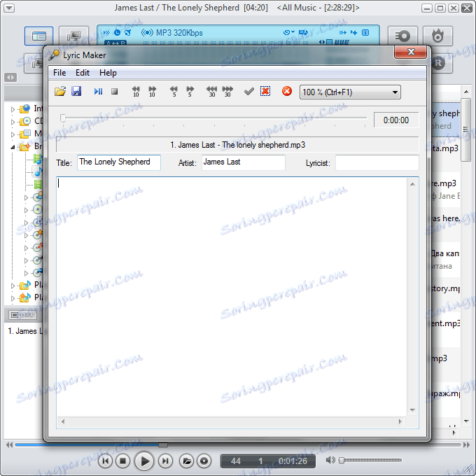
Task: Click Next track in main player
Action: pyautogui.click(x=164, y=461)
